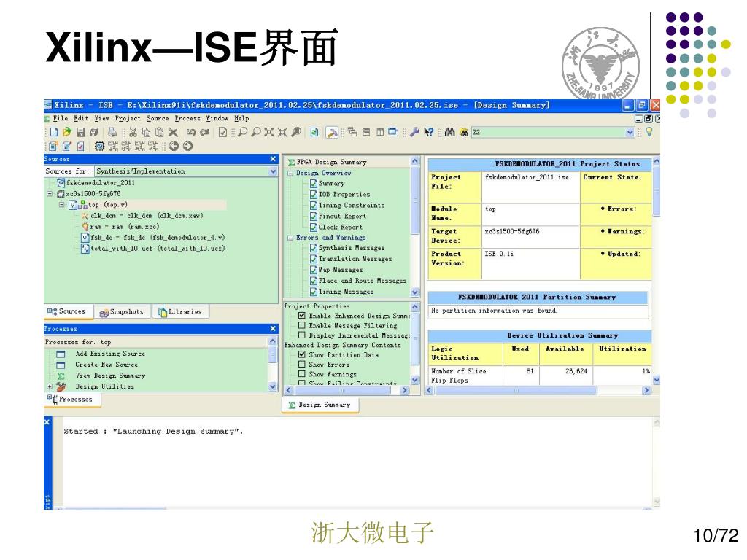Image resolution: width=747 pixels, height=560 pixels.
Task: Click the back arrow navigation icon
Action: (x=174, y=146)
